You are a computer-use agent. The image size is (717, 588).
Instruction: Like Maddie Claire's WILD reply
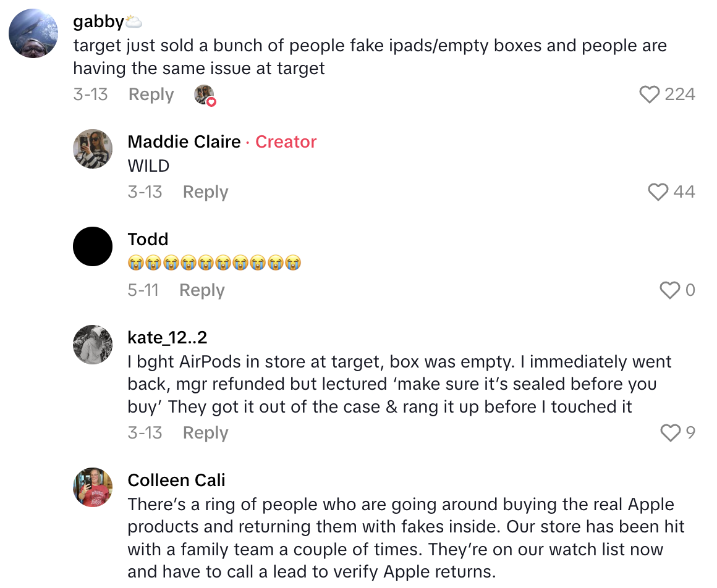658,192
